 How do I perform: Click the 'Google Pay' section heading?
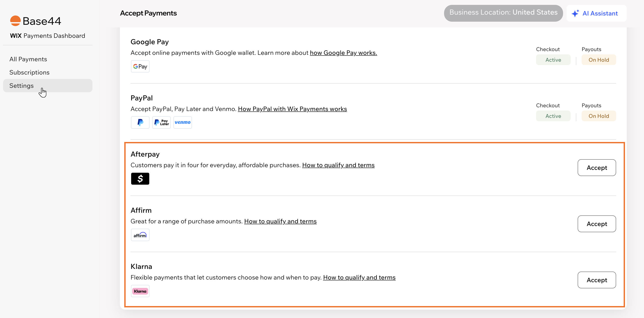(149, 42)
